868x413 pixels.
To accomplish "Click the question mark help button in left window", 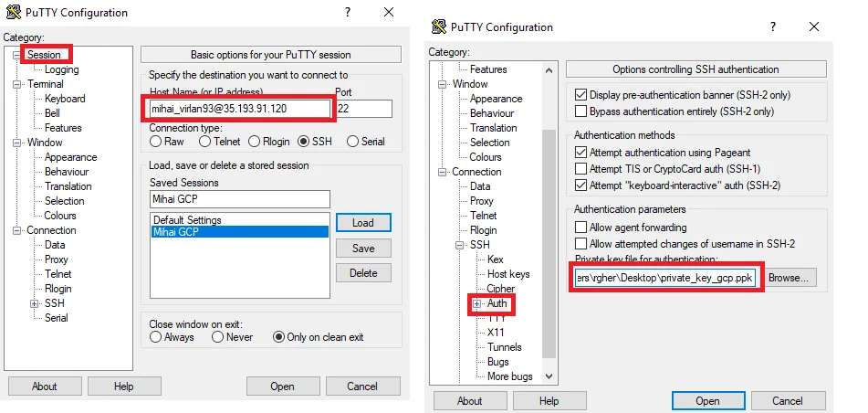I will [x=348, y=12].
